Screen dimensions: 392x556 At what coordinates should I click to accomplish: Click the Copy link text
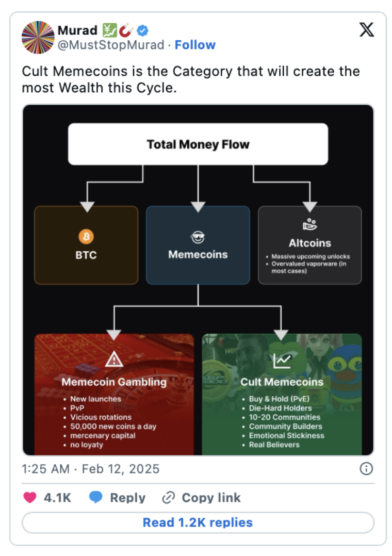tap(211, 498)
